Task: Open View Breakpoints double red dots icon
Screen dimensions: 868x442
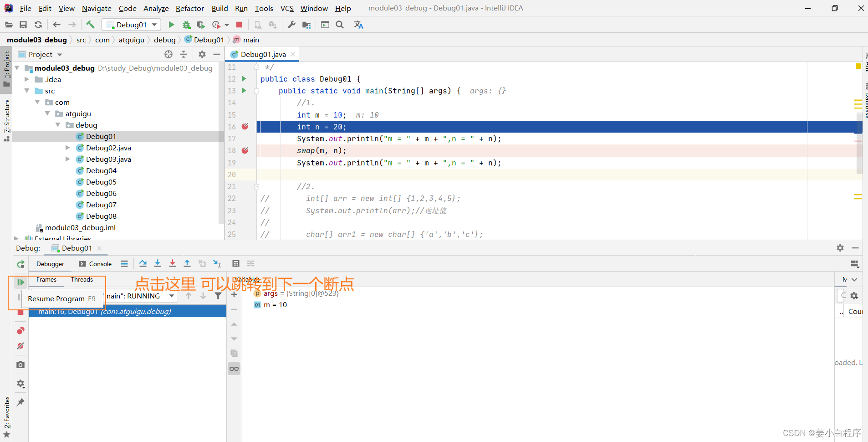Action: 20,330
